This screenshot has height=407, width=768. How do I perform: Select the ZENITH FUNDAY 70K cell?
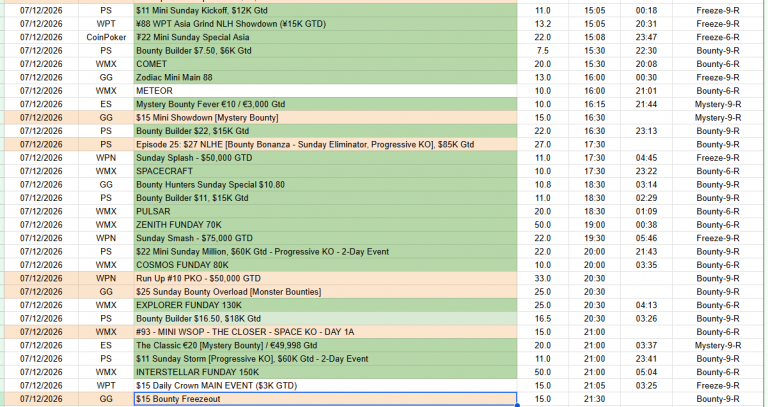(325, 225)
